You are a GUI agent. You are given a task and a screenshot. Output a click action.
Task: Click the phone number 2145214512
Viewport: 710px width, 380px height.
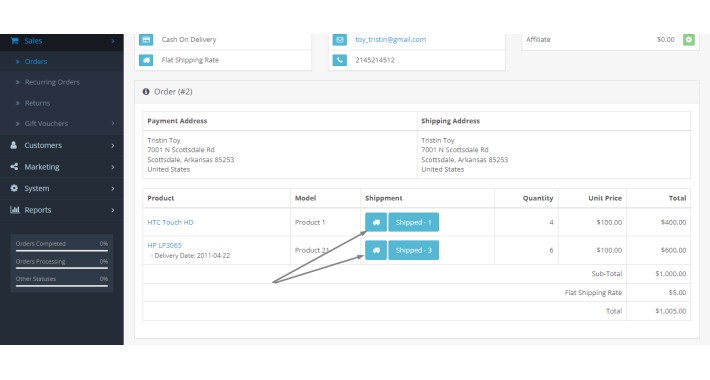(374, 60)
